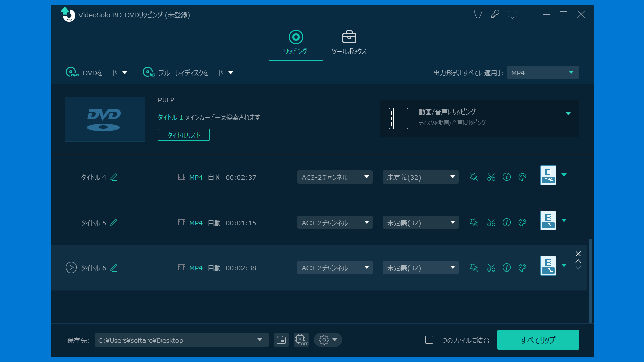Viewport: 644px width, 362px height.
Task: Open the scissors cut tool for タイトル 4
Action: (491, 177)
